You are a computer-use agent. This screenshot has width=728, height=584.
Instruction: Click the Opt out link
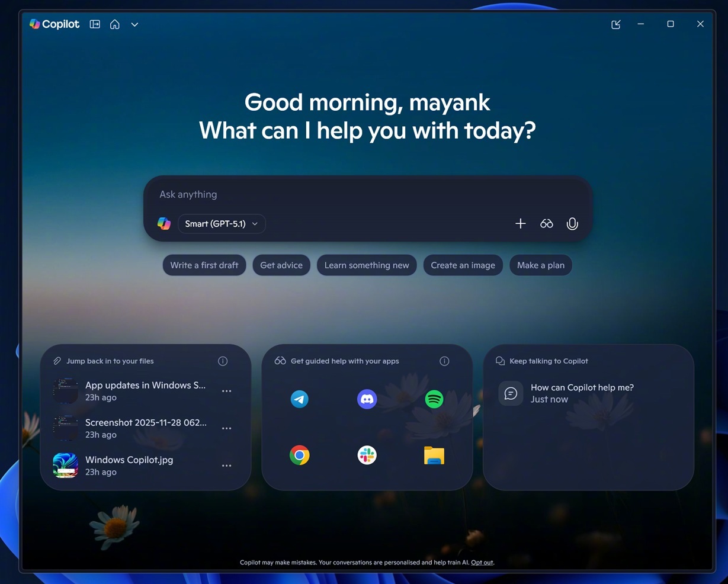(x=482, y=563)
